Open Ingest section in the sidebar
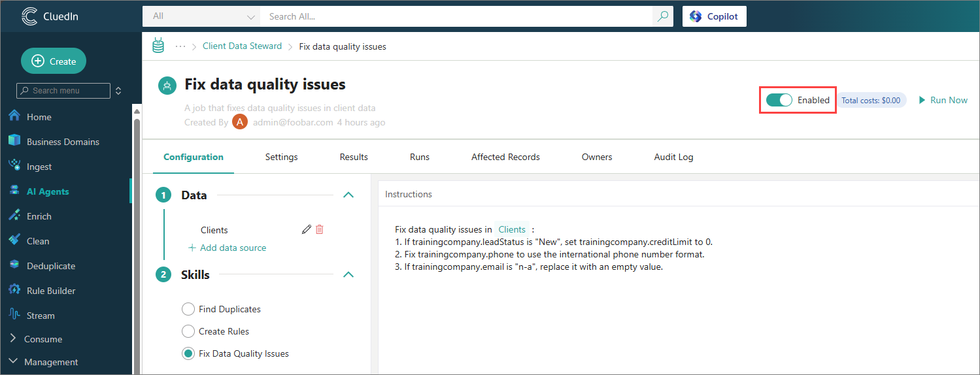Image resolution: width=980 pixels, height=375 pixels. [39, 167]
